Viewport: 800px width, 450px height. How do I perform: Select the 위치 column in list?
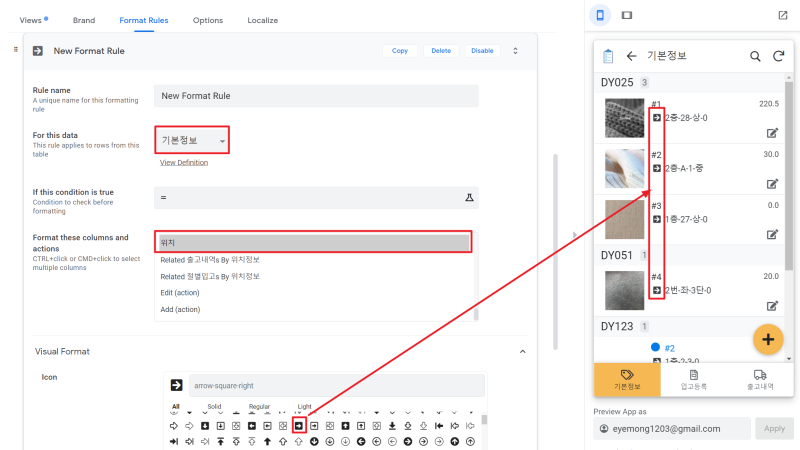pyautogui.click(x=314, y=243)
